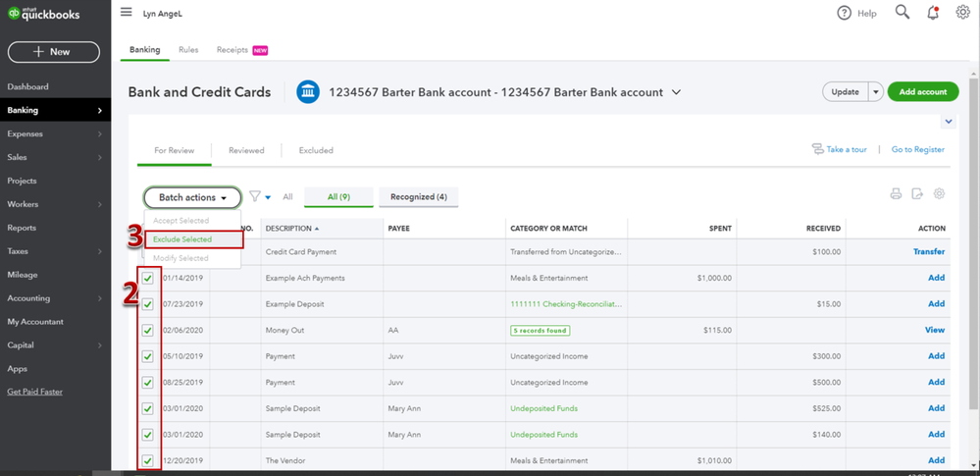Export the transactions list

tap(917, 194)
